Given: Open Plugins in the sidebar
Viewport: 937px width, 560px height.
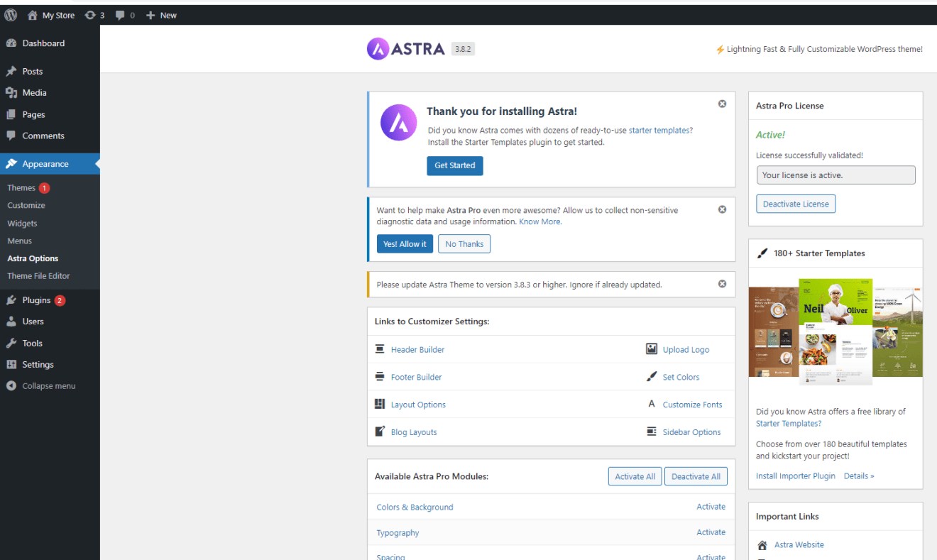Looking at the screenshot, I should pos(36,300).
